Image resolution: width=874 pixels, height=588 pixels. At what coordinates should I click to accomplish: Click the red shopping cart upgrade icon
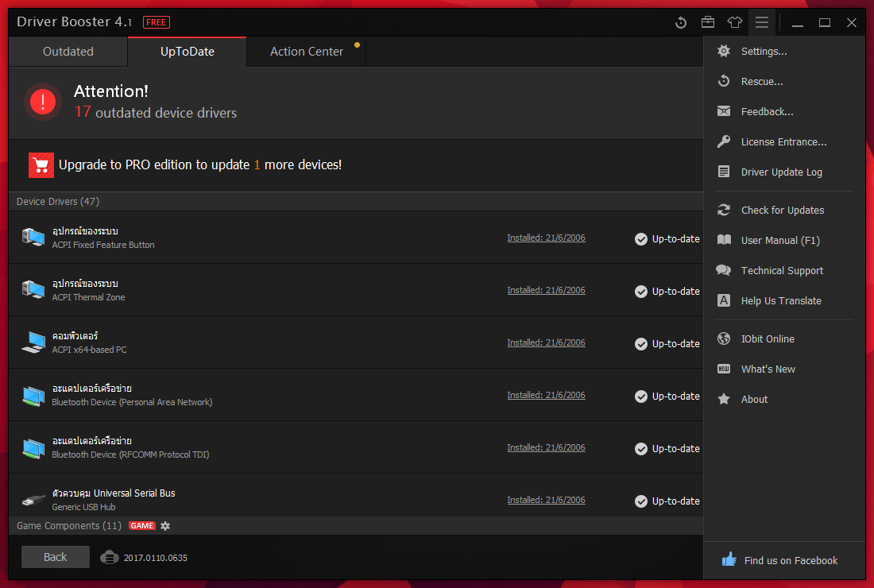point(41,165)
